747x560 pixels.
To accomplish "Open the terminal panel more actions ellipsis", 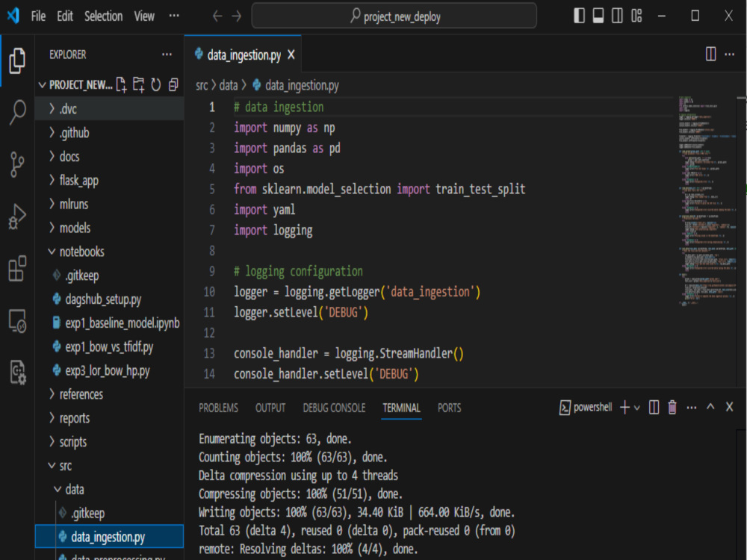I will (692, 407).
